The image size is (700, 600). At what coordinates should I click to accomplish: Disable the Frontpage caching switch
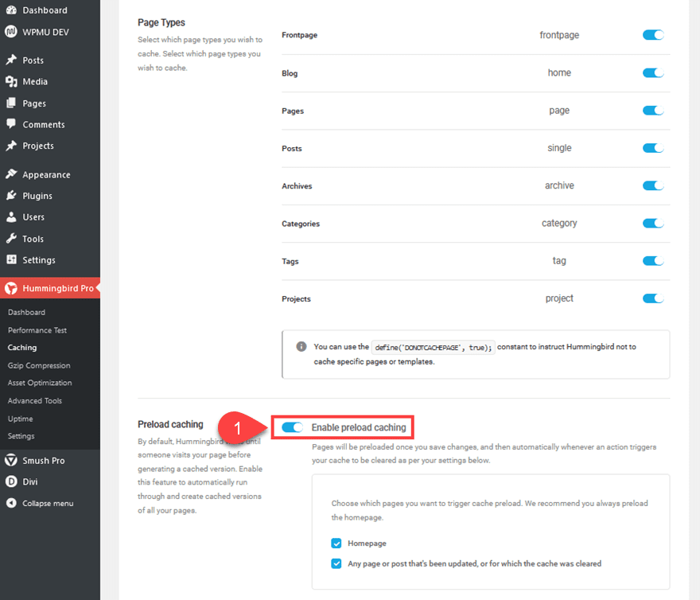[x=653, y=35]
